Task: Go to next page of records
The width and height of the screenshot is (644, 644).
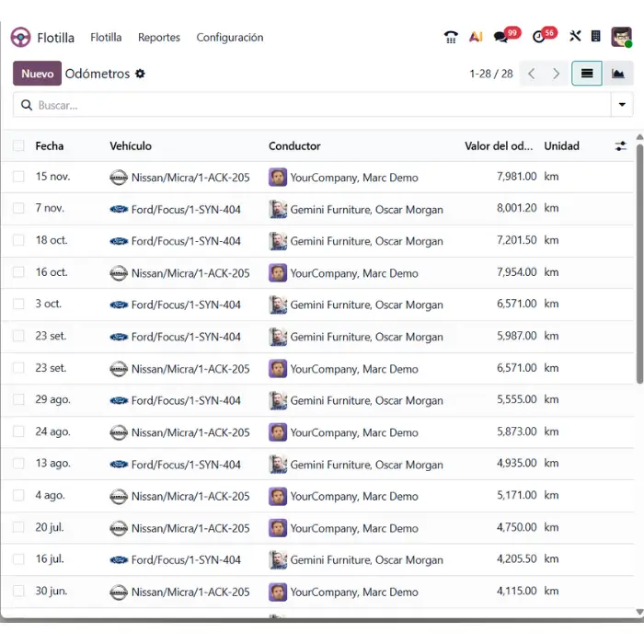Action: click(x=556, y=74)
